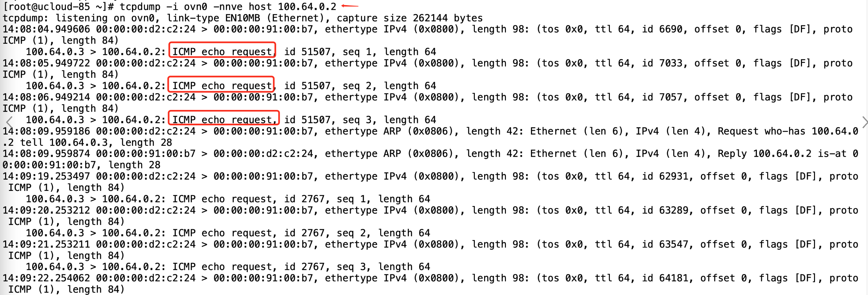Click the timestamp 14:09:19.253497

[46, 176]
